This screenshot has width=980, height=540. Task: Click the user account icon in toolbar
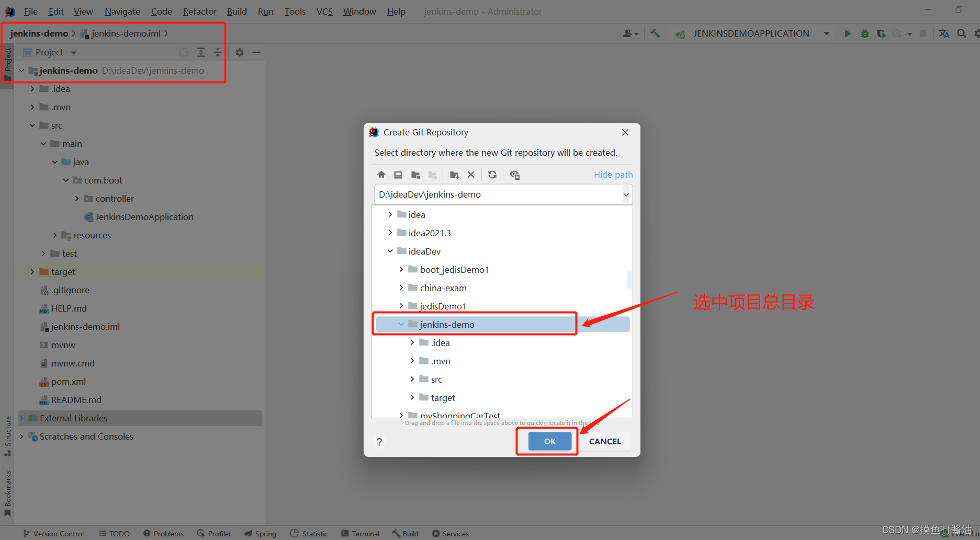[x=630, y=33]
